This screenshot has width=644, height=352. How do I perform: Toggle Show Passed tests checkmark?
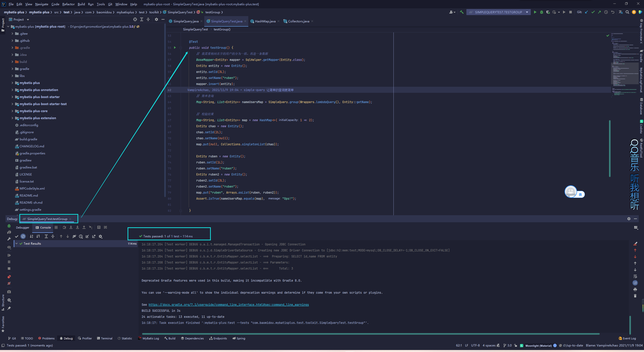17,236
